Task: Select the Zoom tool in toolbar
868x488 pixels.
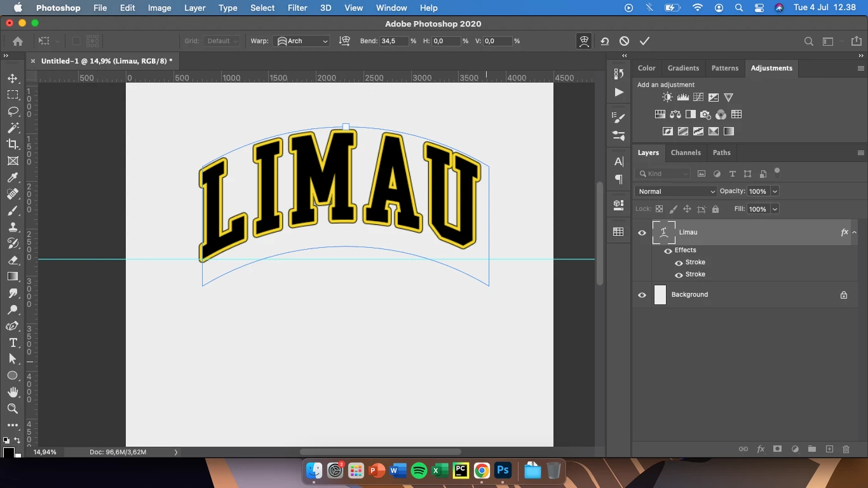Action: click(13, 409)
